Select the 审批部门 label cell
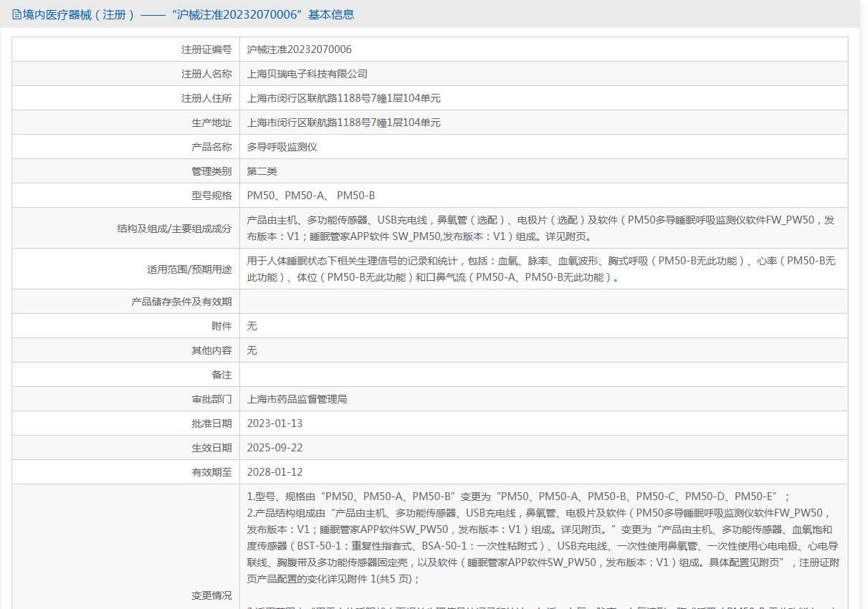This screenshot has height=609, width=868. 125,399
